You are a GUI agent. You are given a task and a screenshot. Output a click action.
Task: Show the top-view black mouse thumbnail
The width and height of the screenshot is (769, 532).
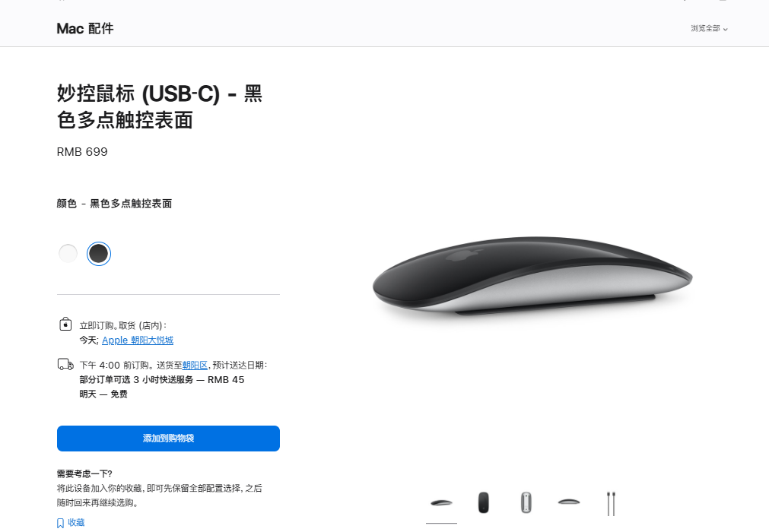[484, 503]
